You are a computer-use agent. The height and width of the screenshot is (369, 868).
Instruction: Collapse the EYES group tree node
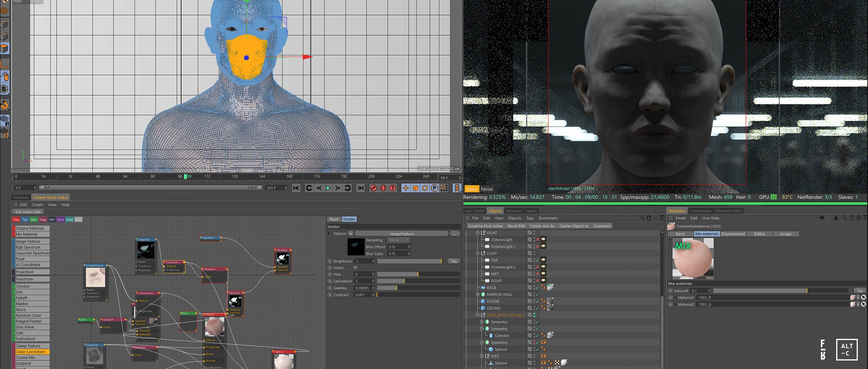point(482,356)
